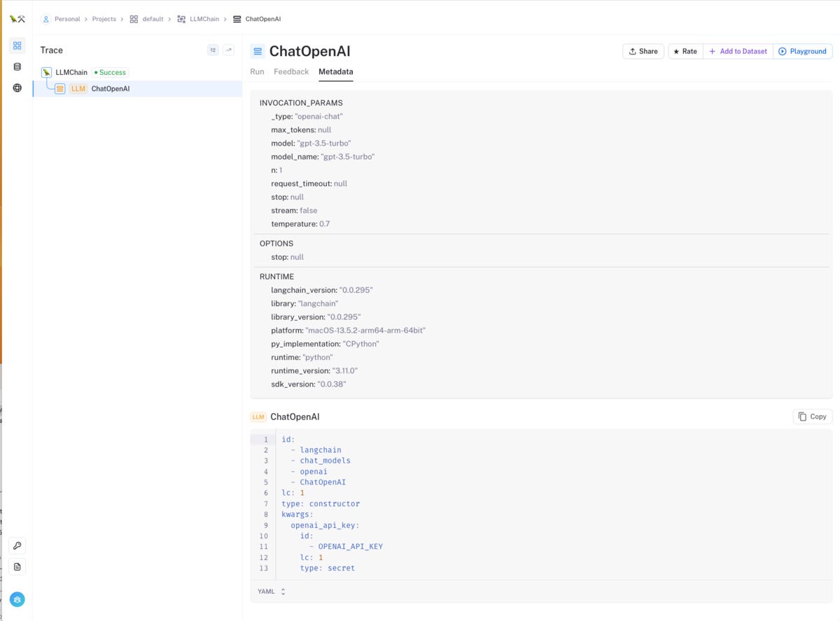The height and width of the screenshot is (621, 840).
Task: Select the LLMChain trace row
Action: [x=137, y=72]
